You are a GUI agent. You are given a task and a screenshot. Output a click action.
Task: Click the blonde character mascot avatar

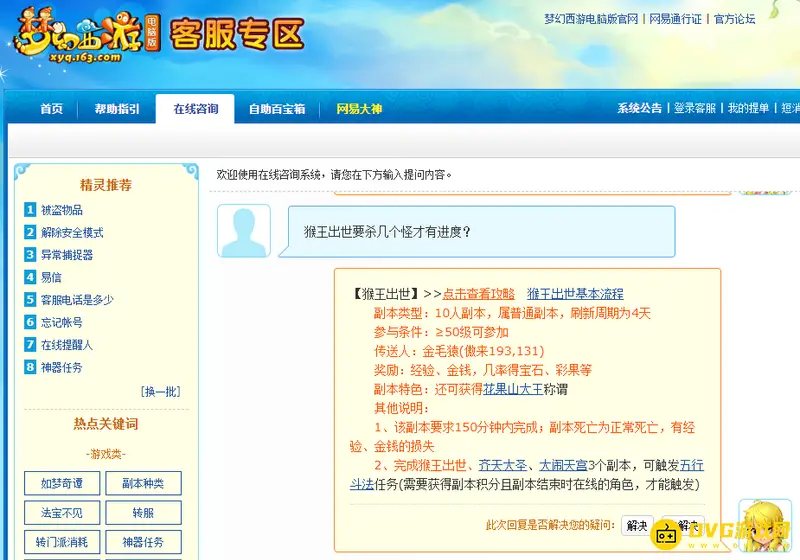pyautogui.click(x=765, y=526)
